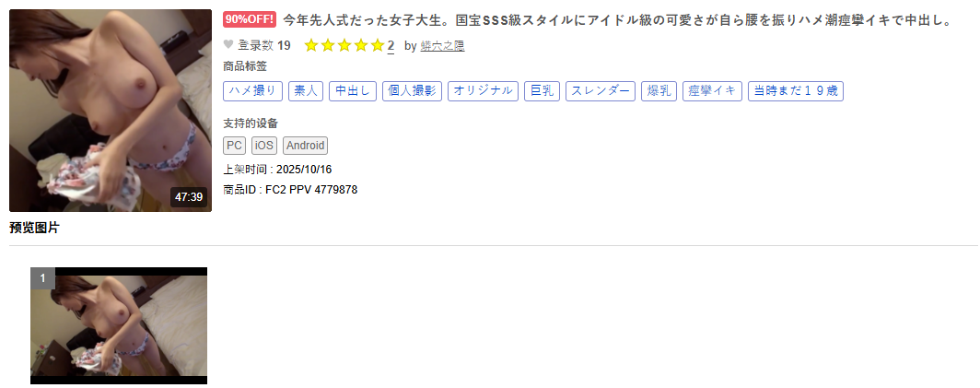Select the "素人" tag

click(304, 90)
